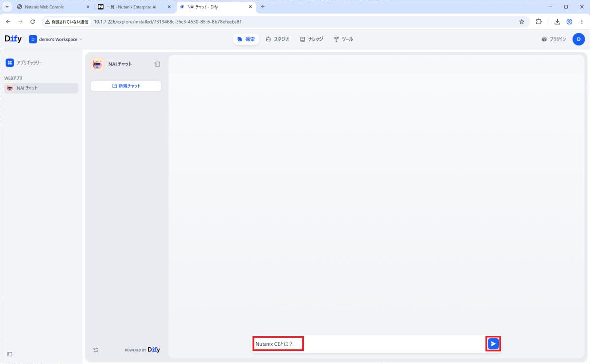Switch to the 探索 tab
590x364 pixels.
(x=246, y=39)
